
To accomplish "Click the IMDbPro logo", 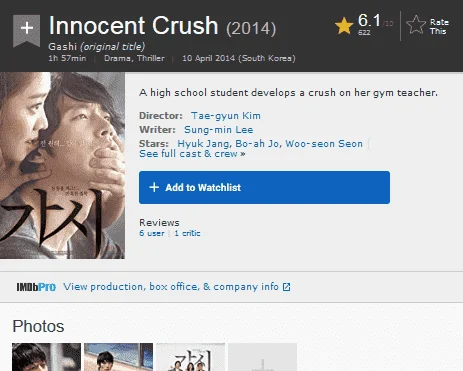I will click(36, 287).
